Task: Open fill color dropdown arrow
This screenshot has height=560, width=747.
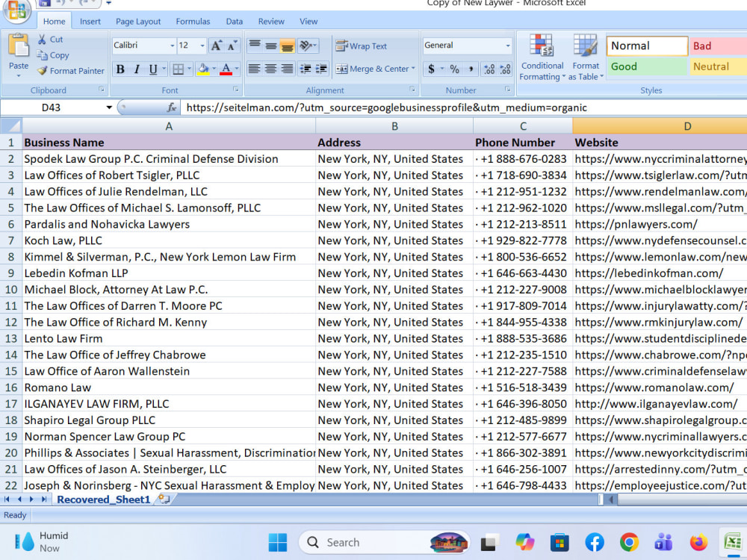Action: click(x=214, y=69)
